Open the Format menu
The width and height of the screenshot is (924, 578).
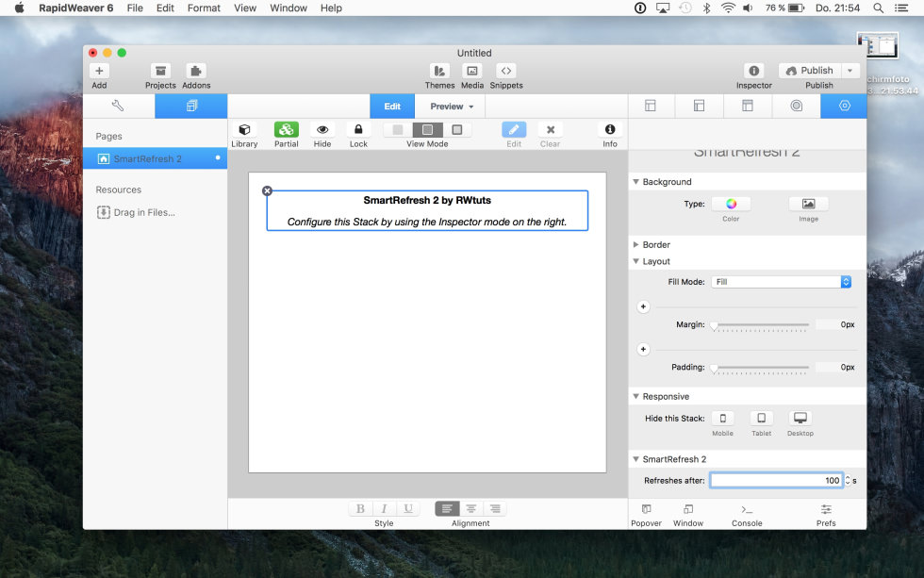pyautogui.click(x=204, y=8)
